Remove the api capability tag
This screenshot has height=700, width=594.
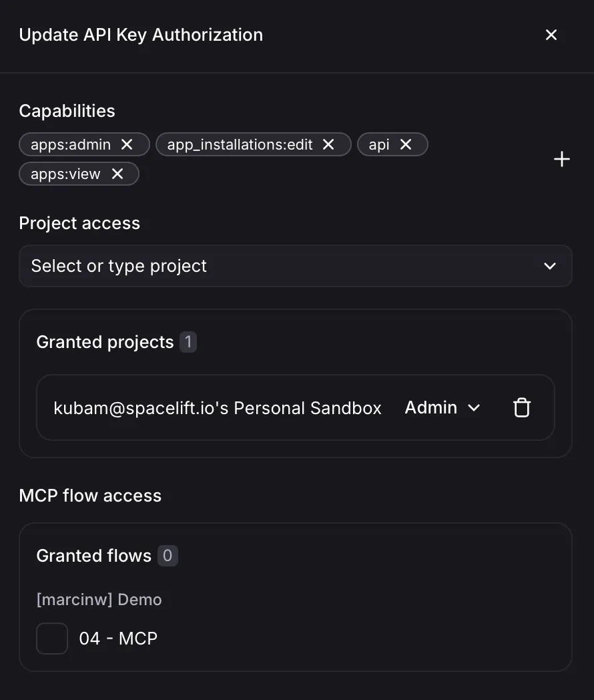click(406, 144)
